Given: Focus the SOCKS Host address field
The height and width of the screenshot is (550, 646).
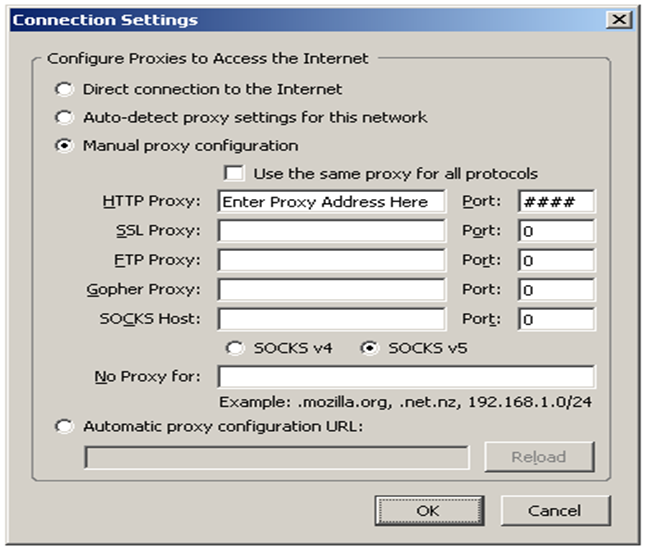Looking at the screenshot, I should pyautogui.click(x=332, y=319).
